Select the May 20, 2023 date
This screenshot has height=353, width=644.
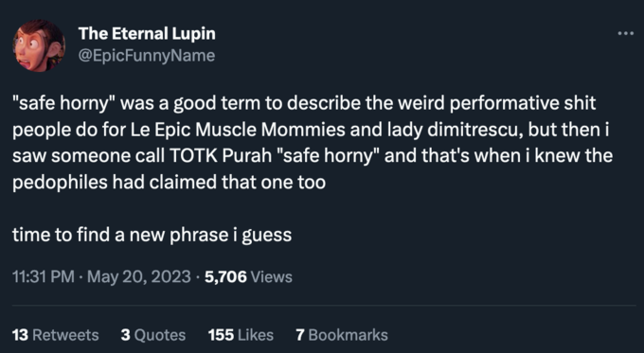tap(139, 276)
